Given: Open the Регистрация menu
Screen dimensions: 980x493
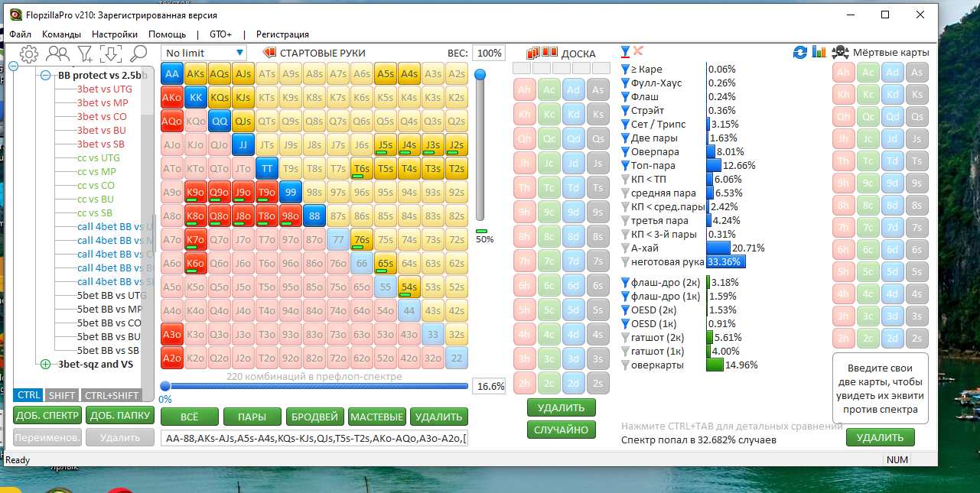Looking at the screenshot, I should pyautogui.click(x=282, y=34).
